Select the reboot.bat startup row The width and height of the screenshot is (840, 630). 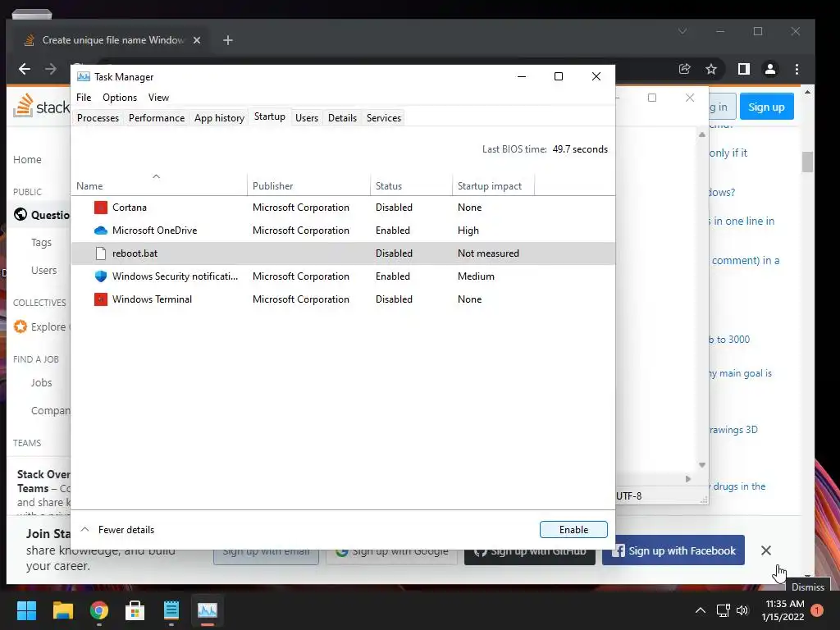click(343, 253)
